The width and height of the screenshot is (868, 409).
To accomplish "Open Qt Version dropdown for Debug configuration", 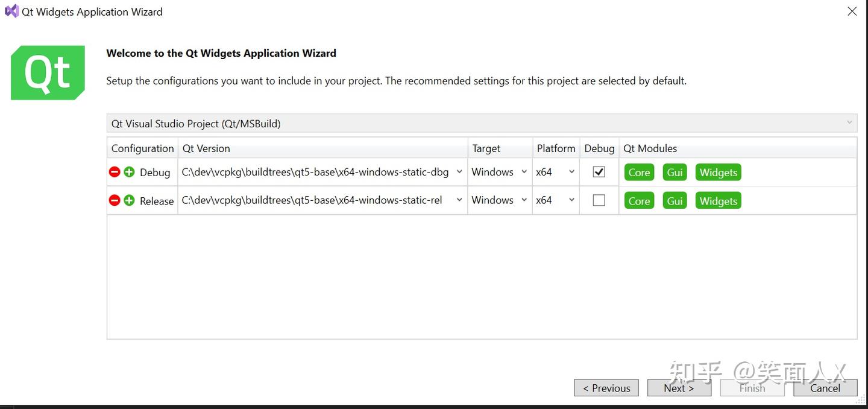I will pos(459,172).
